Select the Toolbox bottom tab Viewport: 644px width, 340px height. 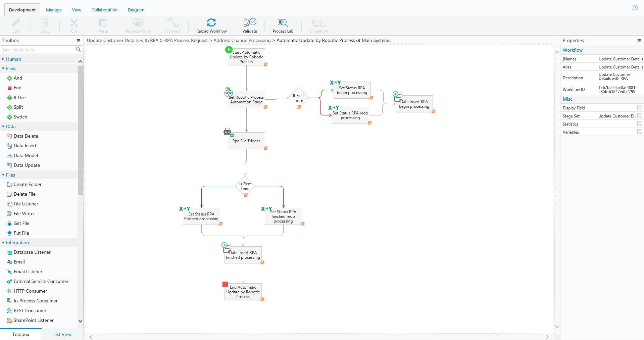tap(21, 334)
